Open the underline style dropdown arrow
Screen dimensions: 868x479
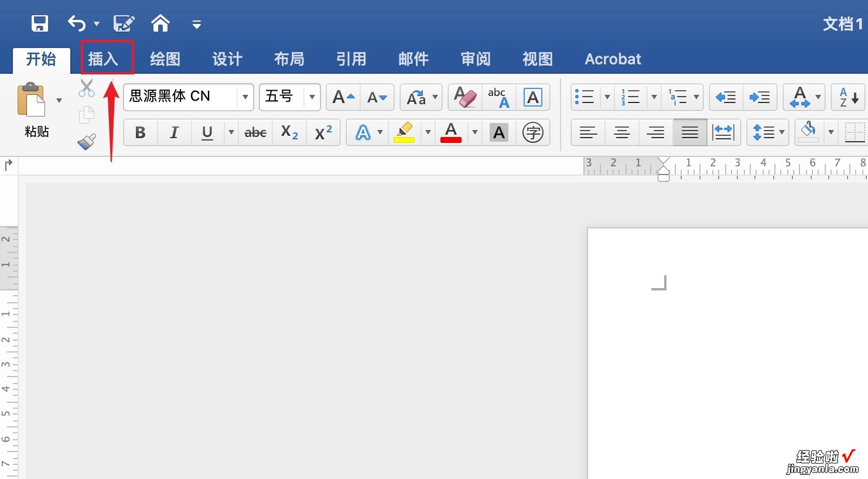coord(231,133)
